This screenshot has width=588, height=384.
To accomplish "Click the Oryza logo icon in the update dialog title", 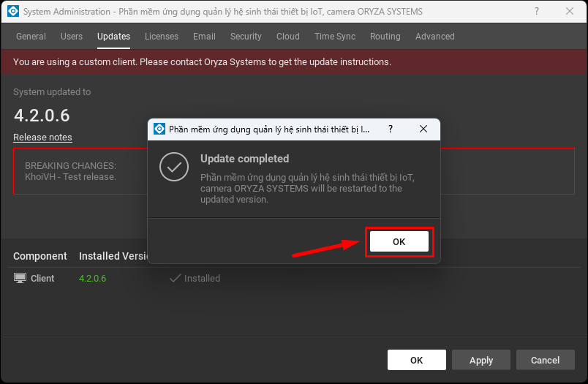I will (x=159, y=129).
